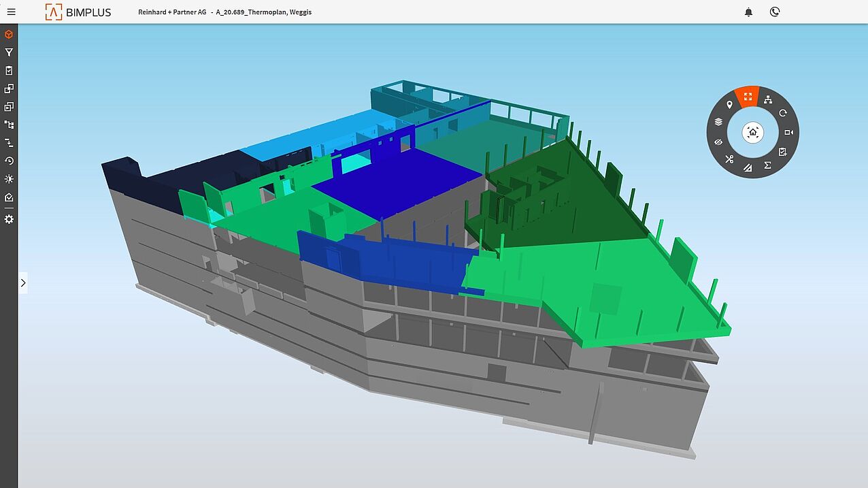Click the location pin in radial menu
This screenshot has height=488, width=868.
pyautogui.click(x=729, y=105)
